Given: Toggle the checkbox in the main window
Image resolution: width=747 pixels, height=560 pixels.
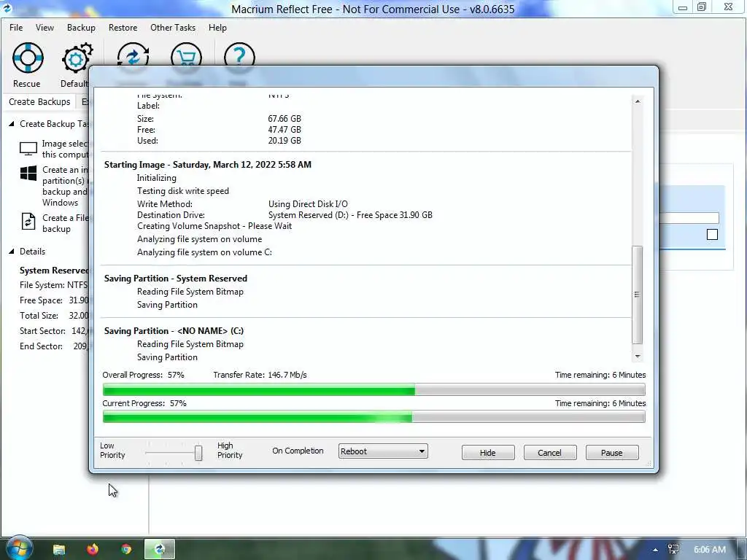Looking at the screenshot, I should click(x=712, y=234).
